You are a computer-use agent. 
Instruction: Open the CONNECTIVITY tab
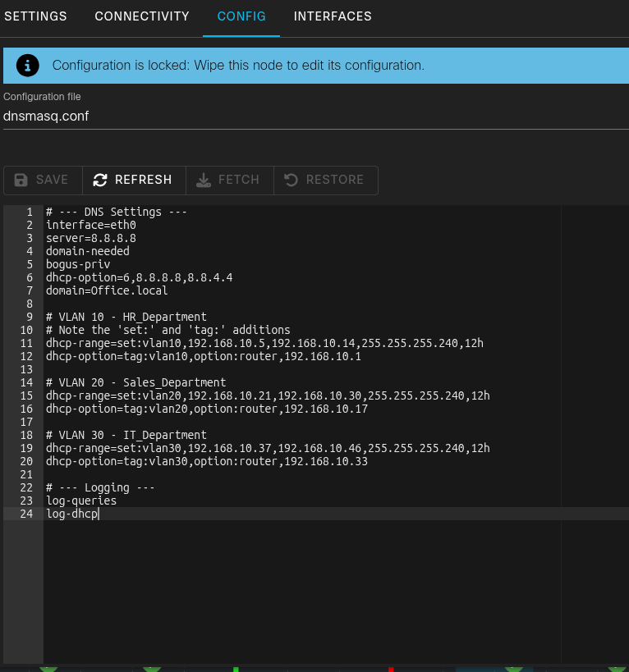142,16
